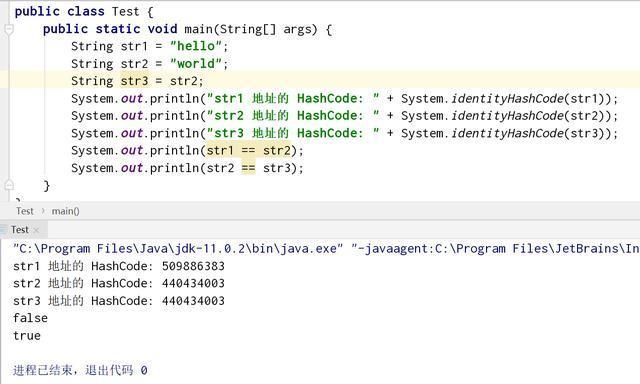Click console output value 509886383

[193, 266]
